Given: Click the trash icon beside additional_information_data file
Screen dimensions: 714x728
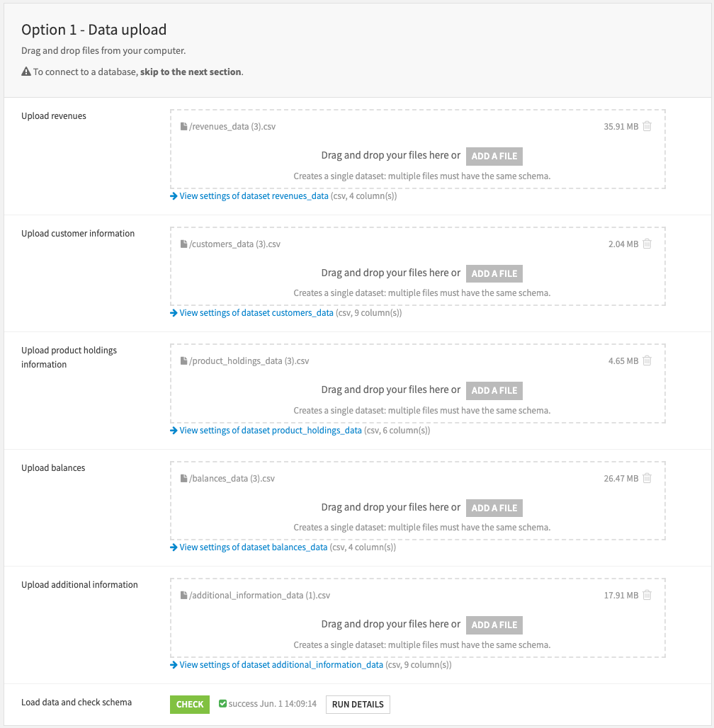Looking at the screenshot, I should (x=647, y=595).
